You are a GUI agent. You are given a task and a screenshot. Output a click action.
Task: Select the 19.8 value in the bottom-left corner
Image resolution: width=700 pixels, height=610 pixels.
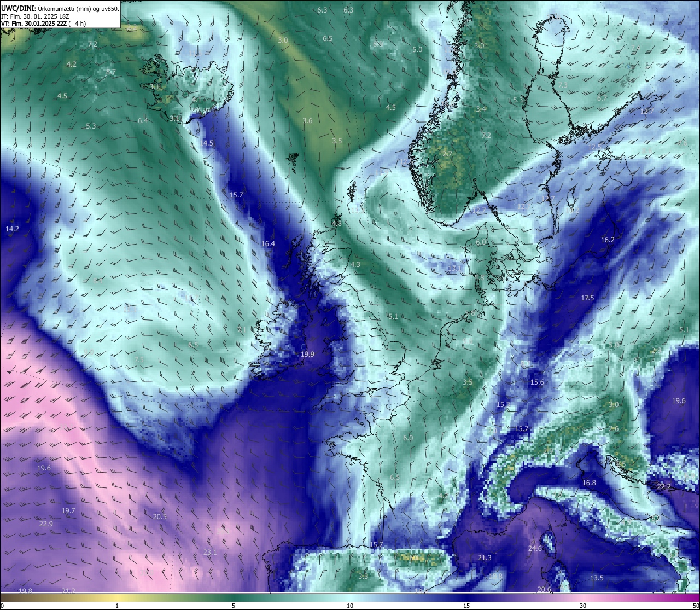tap(25, 591)
